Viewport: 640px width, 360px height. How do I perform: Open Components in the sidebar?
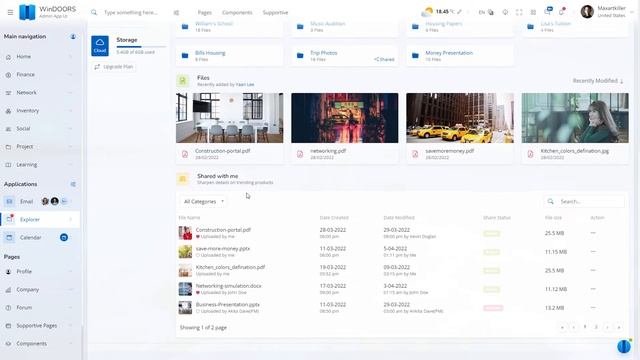tap(40, 344)
